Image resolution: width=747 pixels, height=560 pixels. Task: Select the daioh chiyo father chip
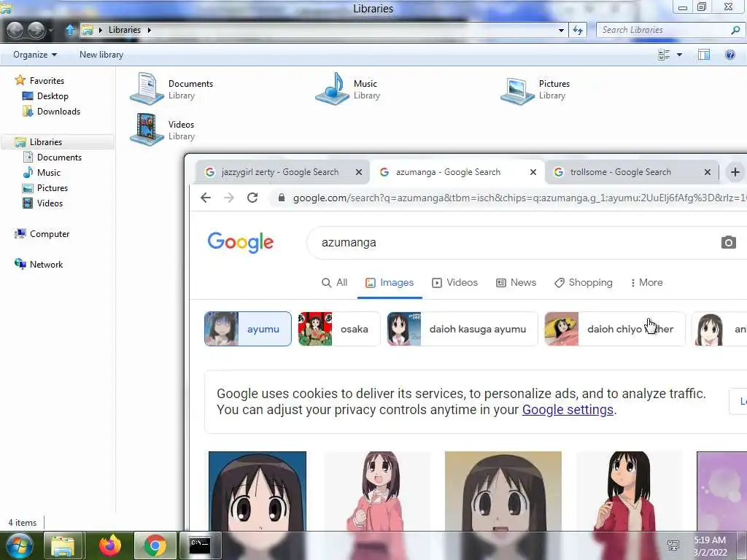[x=614, y=329]
